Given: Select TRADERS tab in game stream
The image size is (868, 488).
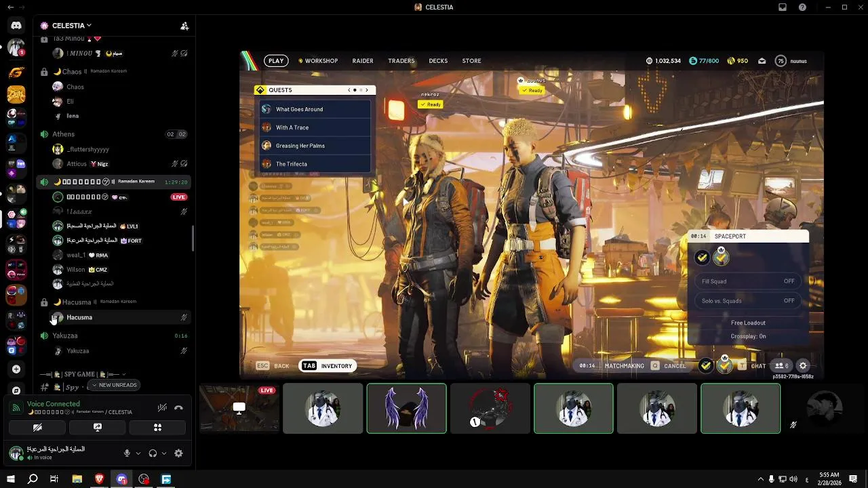Looking at the screenshot, I should tap(401, 61).
